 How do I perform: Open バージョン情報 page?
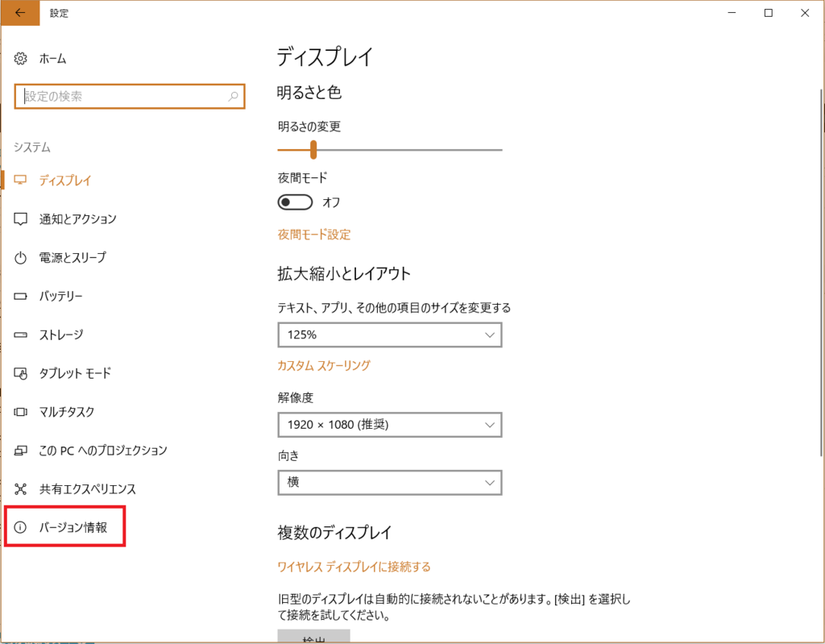pyautogui.click(x=73, y=527)
